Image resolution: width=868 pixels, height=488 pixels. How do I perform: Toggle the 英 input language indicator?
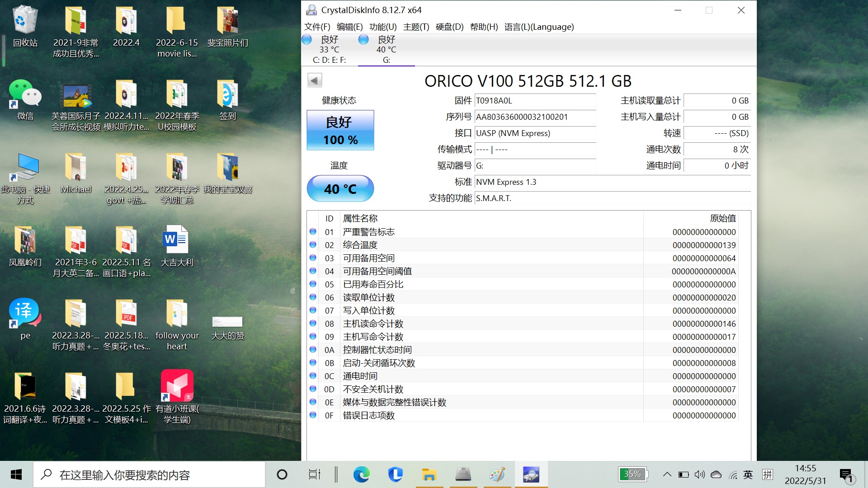748,474
